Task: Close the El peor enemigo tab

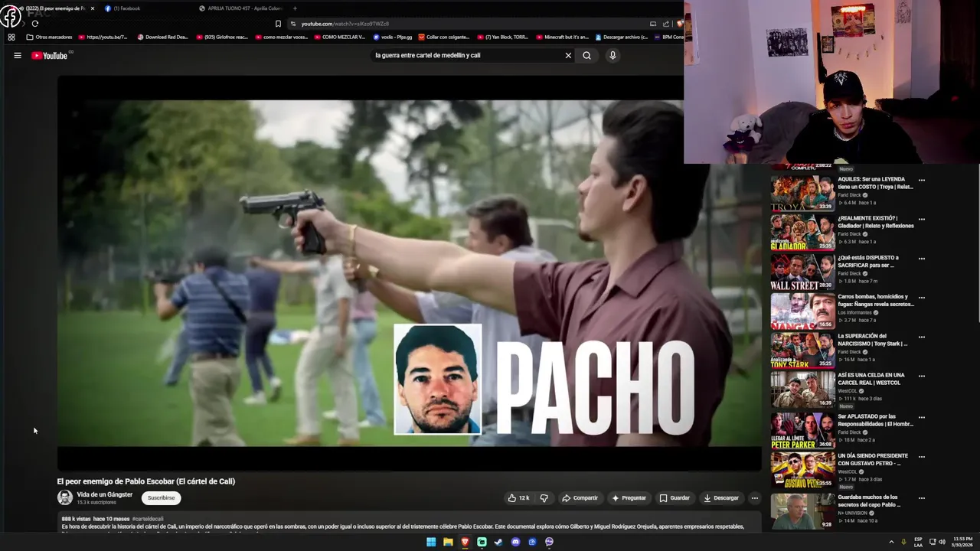Action: (x=93, y=8)
